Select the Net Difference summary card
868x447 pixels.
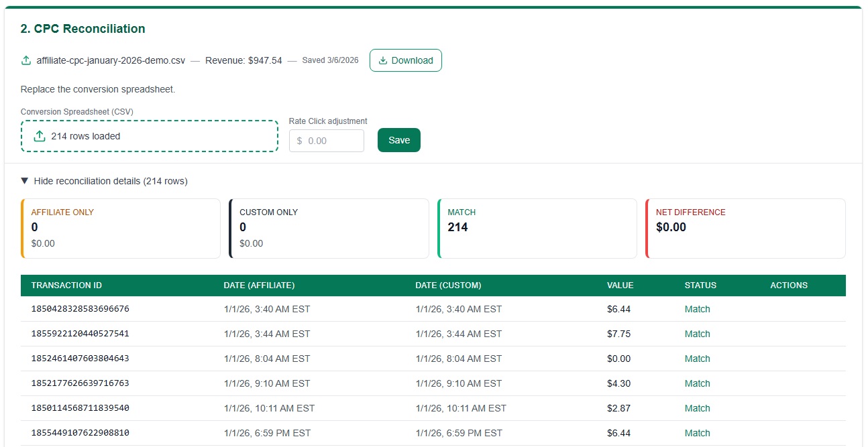(745, 229)
